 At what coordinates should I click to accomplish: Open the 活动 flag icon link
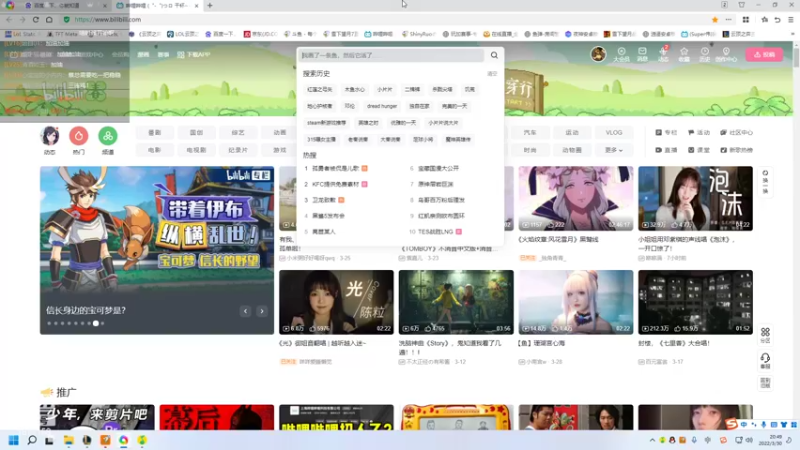click(x=699, y=133)
